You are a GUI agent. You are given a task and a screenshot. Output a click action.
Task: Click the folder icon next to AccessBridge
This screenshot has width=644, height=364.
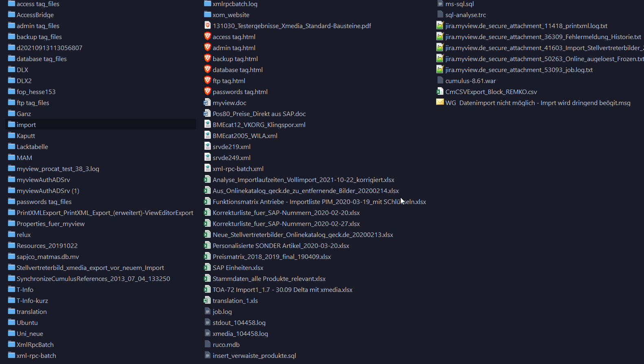(x=11, y=15)
